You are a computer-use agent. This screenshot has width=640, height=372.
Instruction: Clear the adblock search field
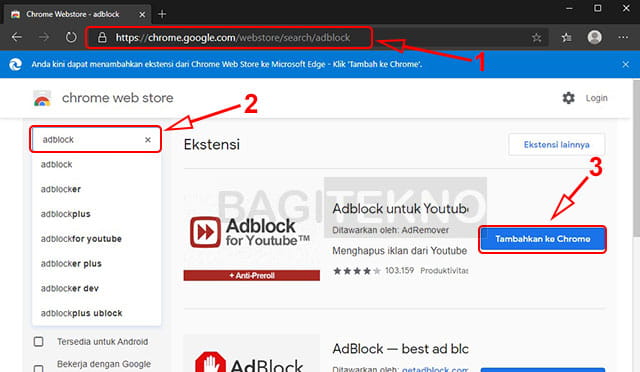pyautogui.click(x=148, y=140)
